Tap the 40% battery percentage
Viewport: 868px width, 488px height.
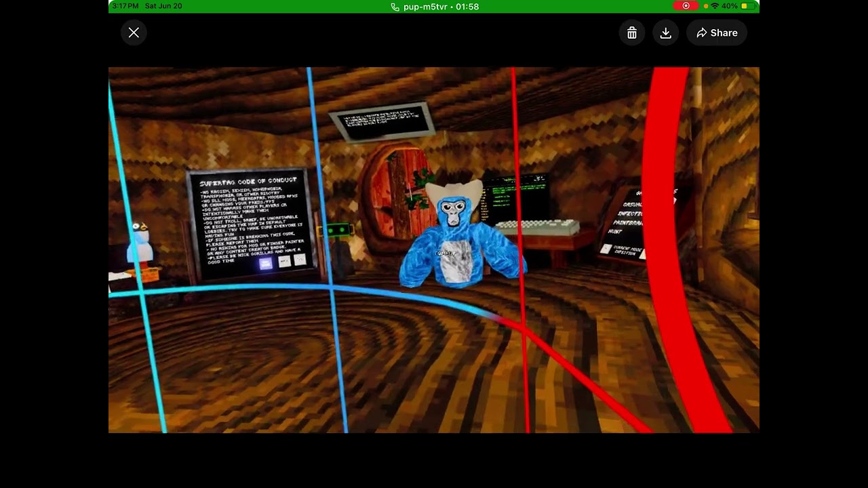pyautogui.click(x=730, y=6)
